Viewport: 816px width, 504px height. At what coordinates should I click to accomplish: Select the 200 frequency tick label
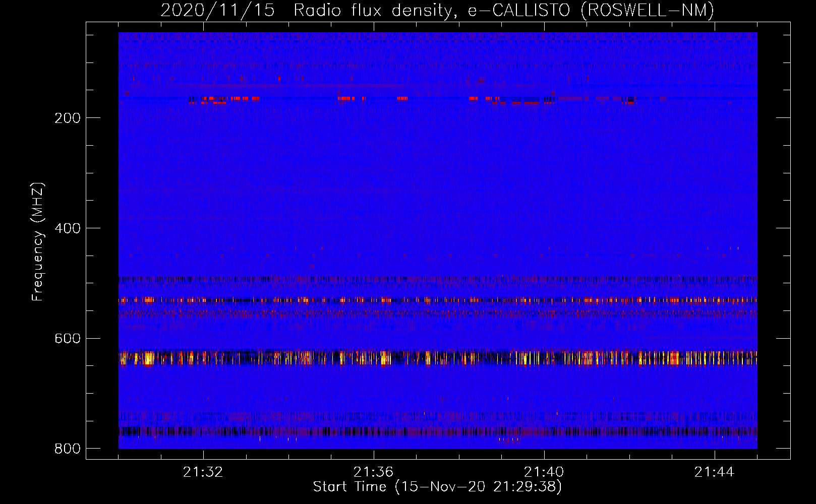click(68, 118)
